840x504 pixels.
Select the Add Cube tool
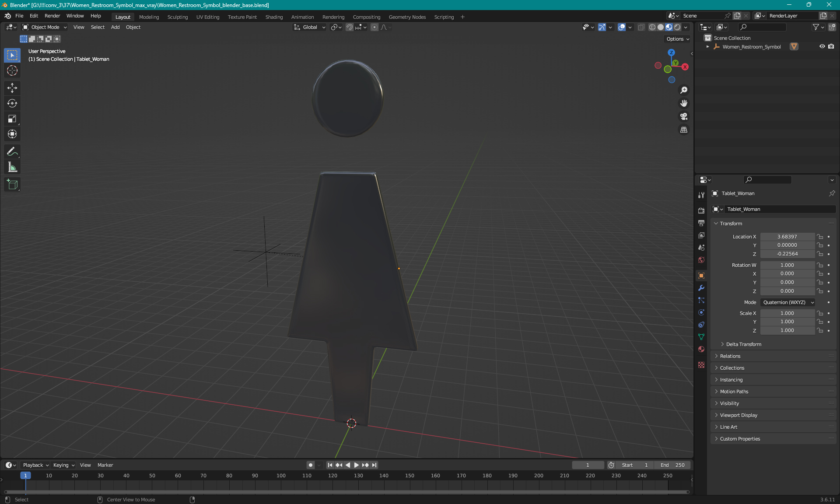pyautogui.click(x=12, y=185)
